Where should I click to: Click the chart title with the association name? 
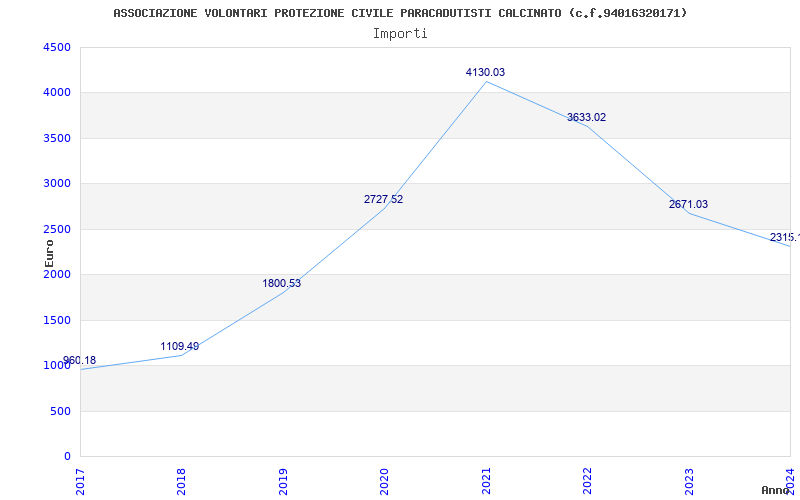400,13
